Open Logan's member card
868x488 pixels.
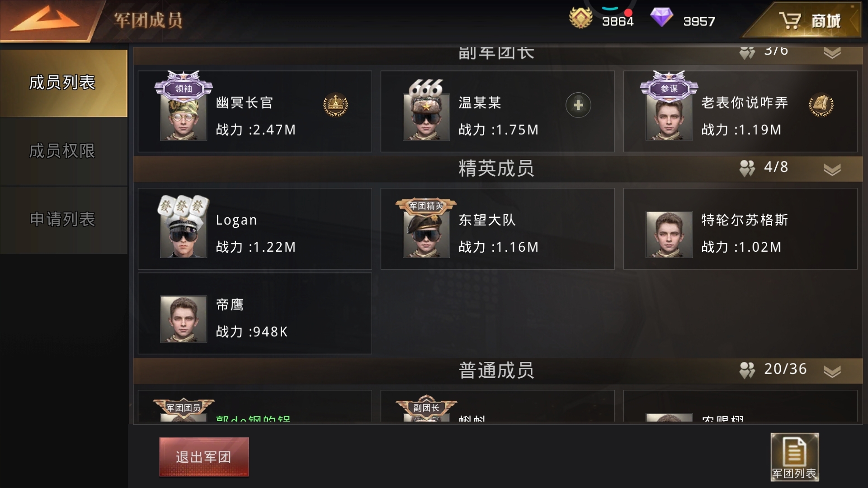point(255,229)
